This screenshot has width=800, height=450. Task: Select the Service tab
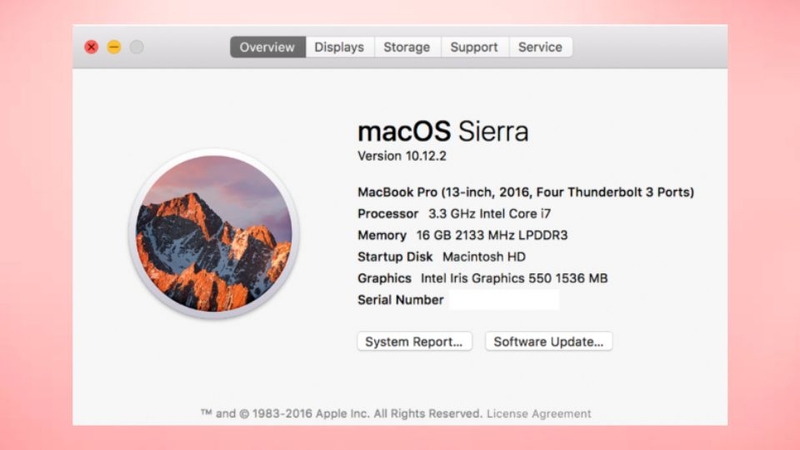point(540,47)
